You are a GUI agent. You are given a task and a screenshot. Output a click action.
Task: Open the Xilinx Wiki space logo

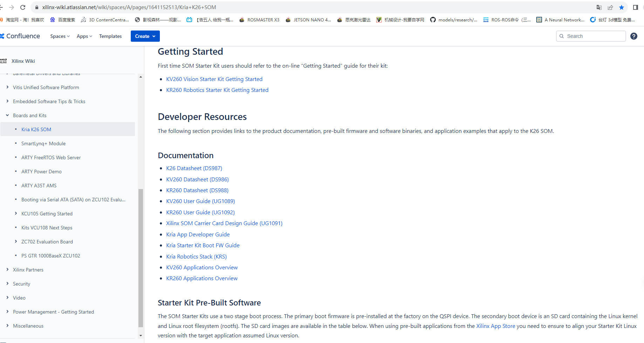(x=4, y=61)
